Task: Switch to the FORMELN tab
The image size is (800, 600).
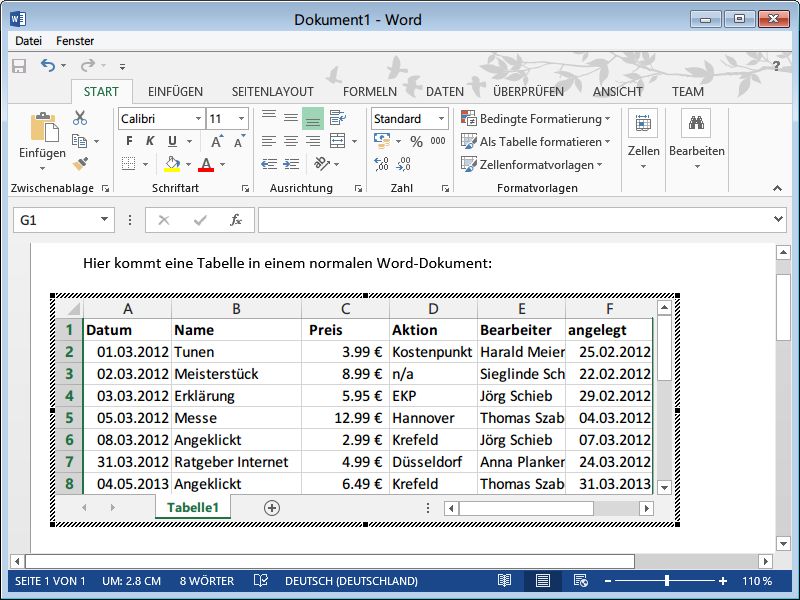Action: 370,92
